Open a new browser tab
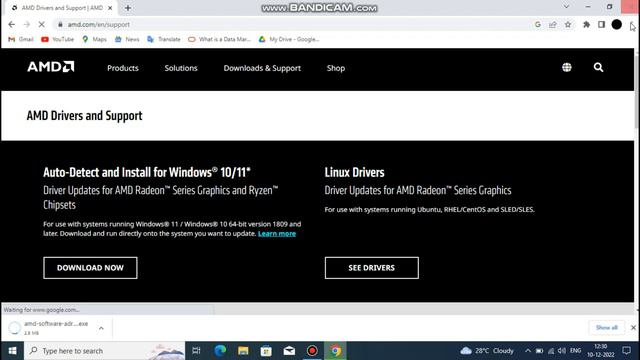640x360 pixels. [x=128, y=8]
